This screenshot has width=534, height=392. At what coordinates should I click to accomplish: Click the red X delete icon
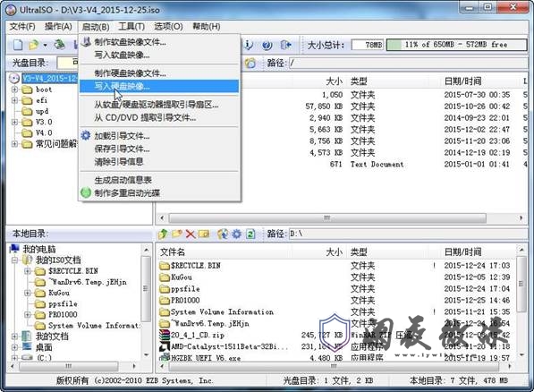pyautogui.click(x=191, y=234)
